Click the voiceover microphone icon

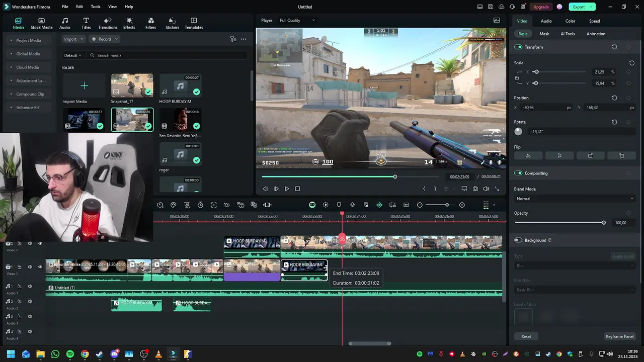(352, 205)
